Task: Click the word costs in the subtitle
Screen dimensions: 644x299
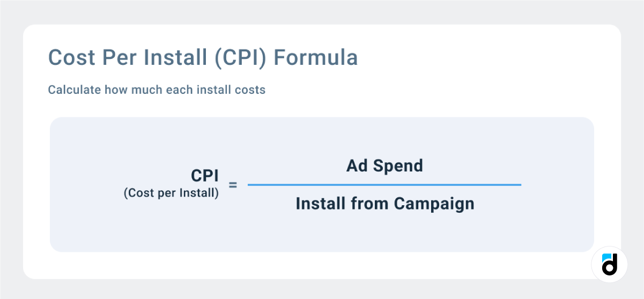Action: [250, 89]
